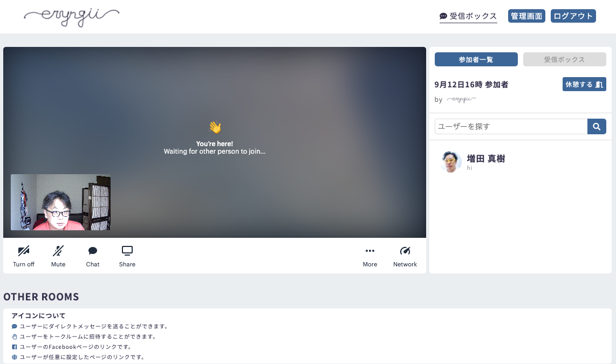The height and width of the screenshot is (364, 616).
Task: Click the user search magnifier button
Action: coord(597,127)
